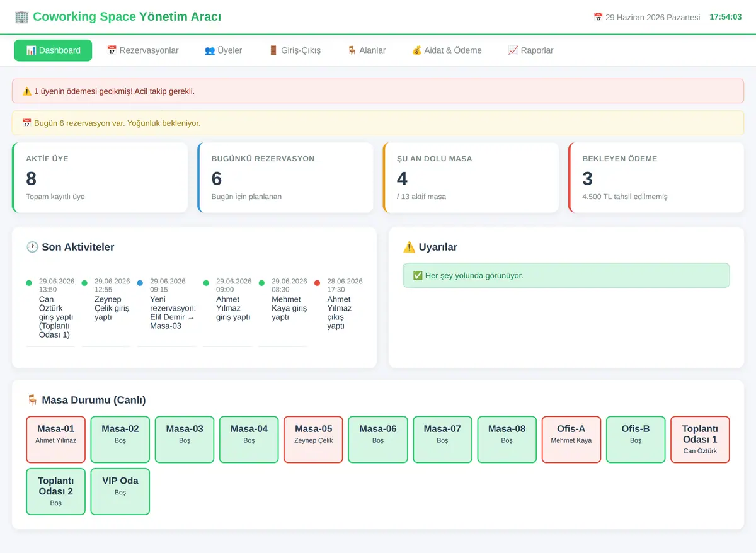
Task: Click the warning icon next to Uyarılar
Action: click(x=409, y=247)
